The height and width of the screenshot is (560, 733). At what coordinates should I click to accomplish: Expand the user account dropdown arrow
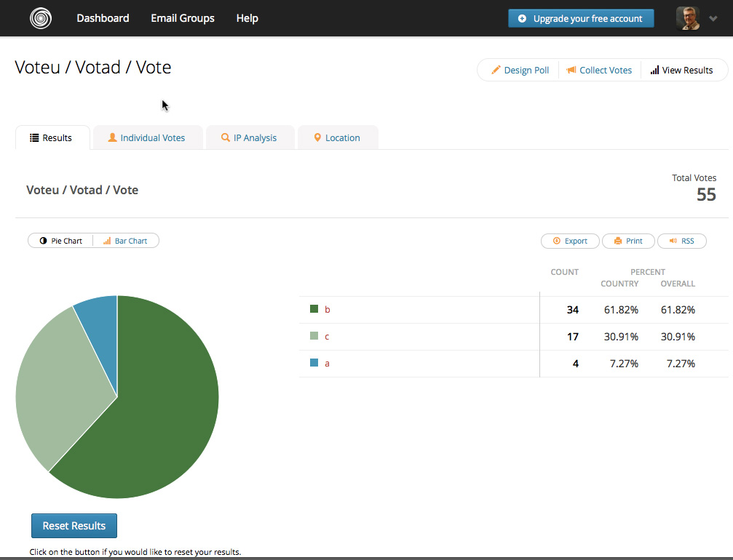coord(713,19)
